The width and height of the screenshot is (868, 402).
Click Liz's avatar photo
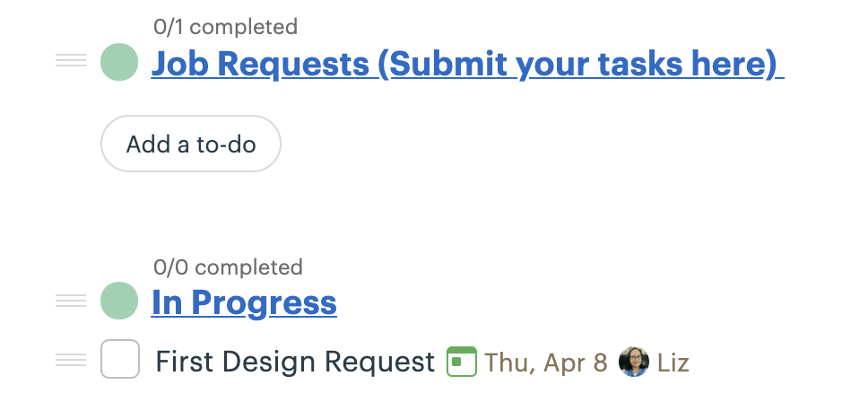(x=634, y=362)
